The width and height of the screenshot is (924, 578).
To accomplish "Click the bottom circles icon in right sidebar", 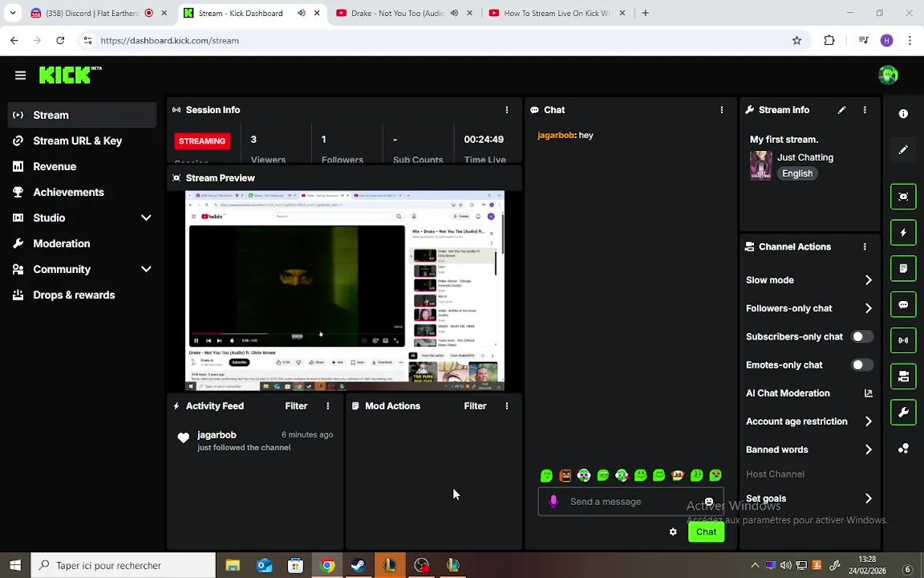I will click(x=903, y=449).
